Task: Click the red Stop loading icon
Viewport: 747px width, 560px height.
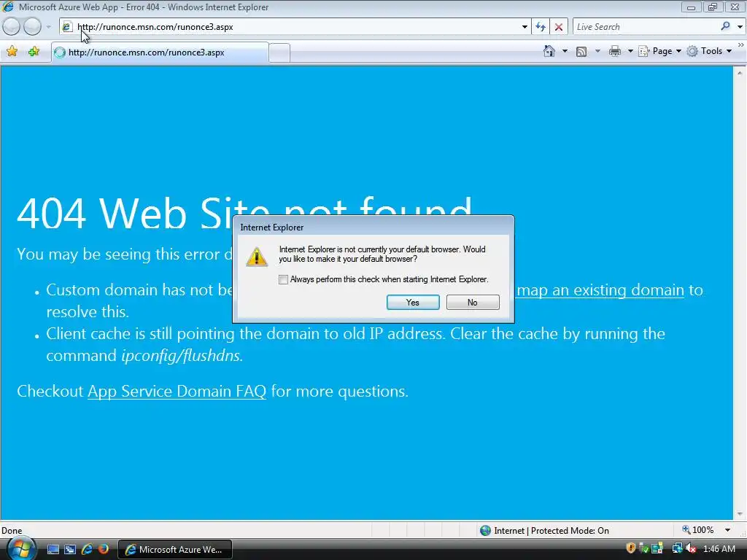Action: click(x=559, y=27)
